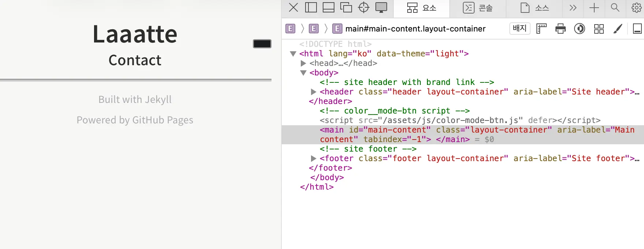Detach inspector into separate window

(346, 7)
